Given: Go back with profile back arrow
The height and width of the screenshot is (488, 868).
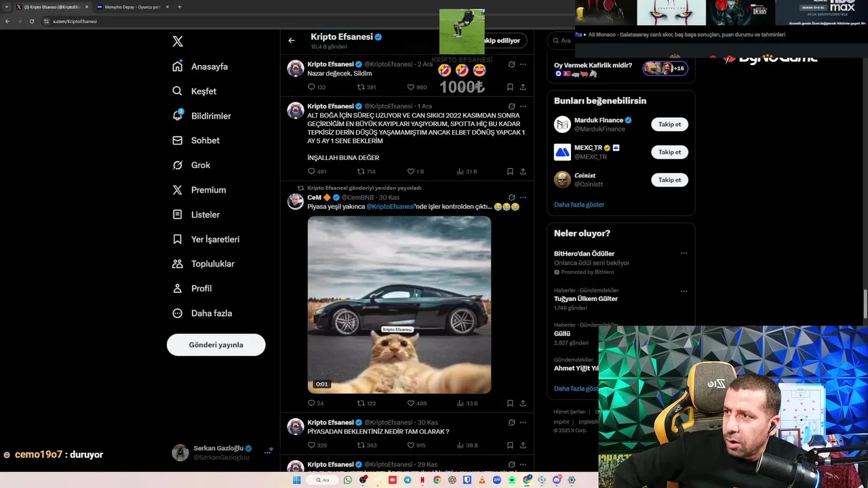Looking at the screenshot, I should 292,41.
